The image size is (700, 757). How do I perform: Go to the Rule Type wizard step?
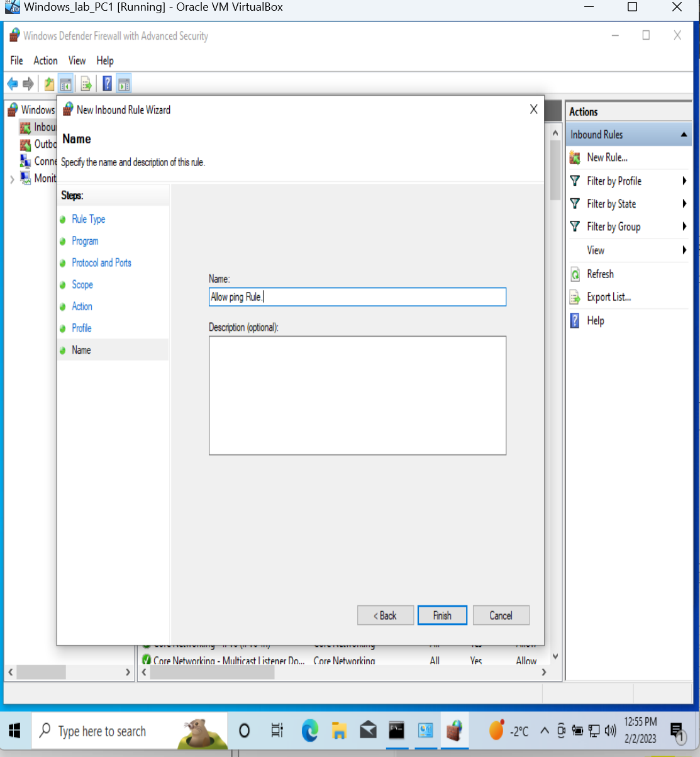(89, 219)
